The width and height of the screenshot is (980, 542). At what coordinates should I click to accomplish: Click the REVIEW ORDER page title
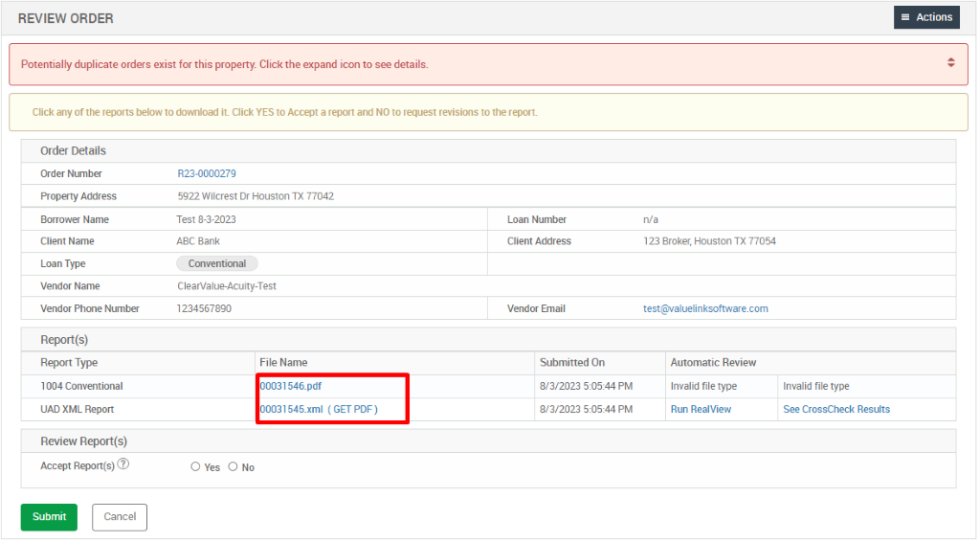click(66, 19)
